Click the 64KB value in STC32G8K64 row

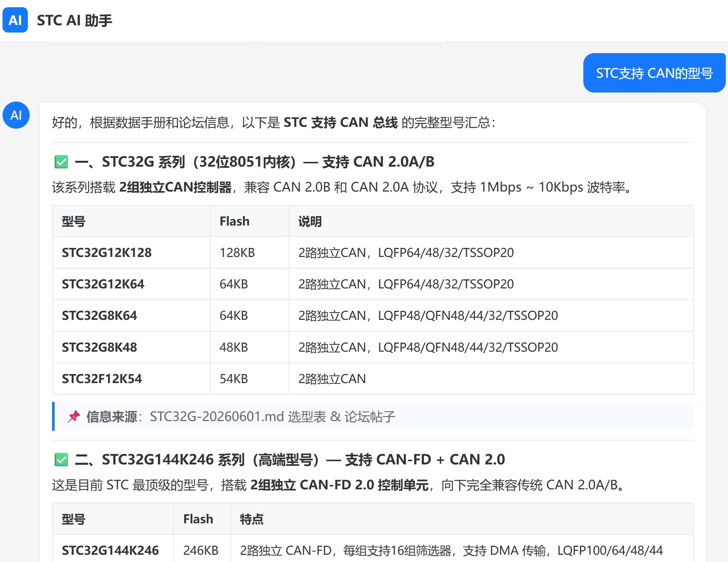[234, 316]
